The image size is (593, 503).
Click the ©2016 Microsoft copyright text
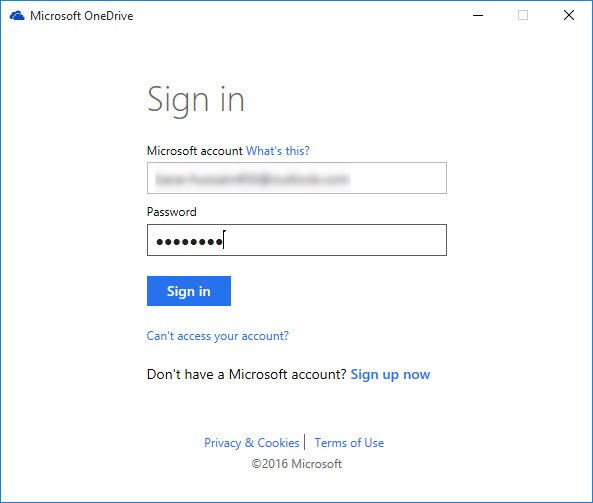point(296,464)
